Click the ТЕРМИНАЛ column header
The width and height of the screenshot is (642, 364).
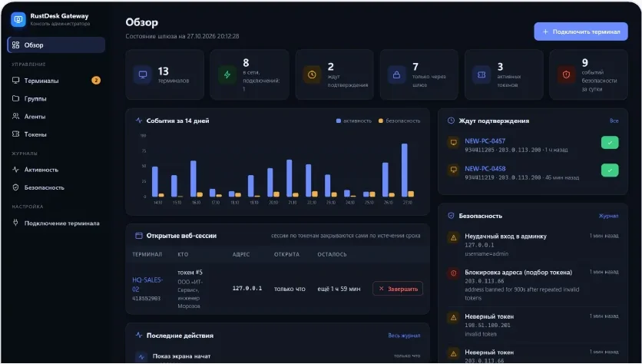tap(147, 254)
